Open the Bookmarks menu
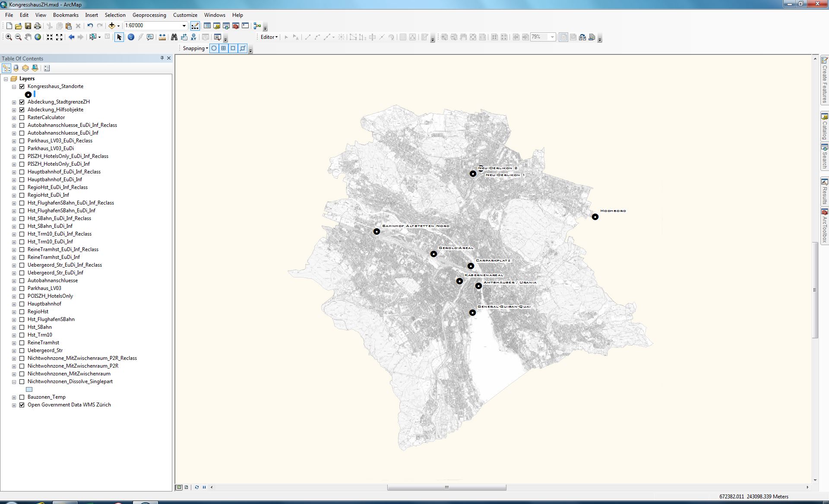The width and height of the screenshot is (829, 504). [x=66, y=15]
